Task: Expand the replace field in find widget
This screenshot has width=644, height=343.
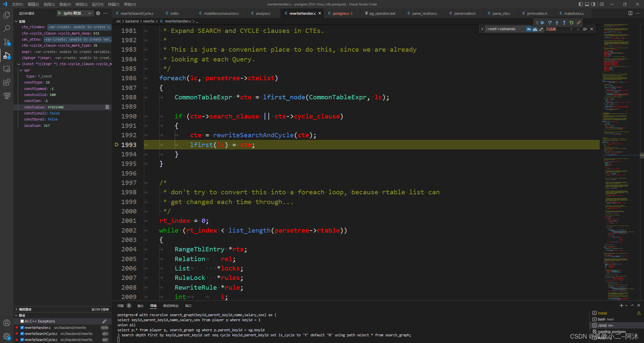Action: [482, 29]
